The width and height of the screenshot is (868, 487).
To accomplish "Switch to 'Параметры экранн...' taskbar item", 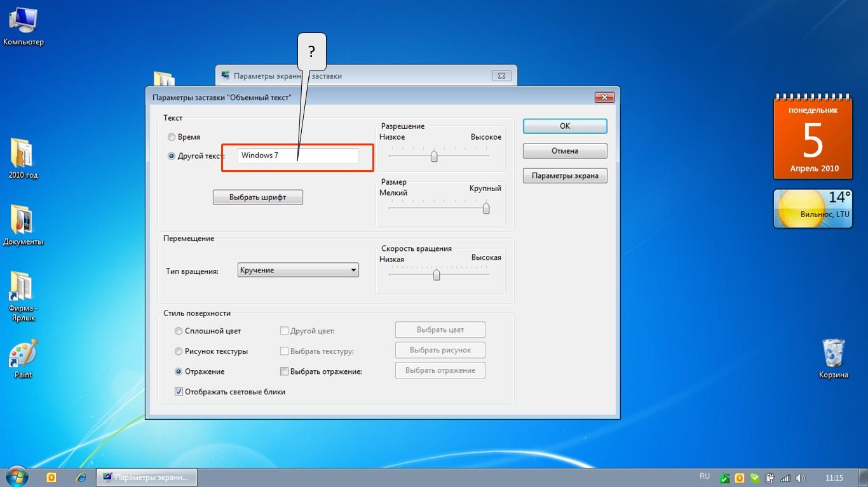I will point(146,477).
